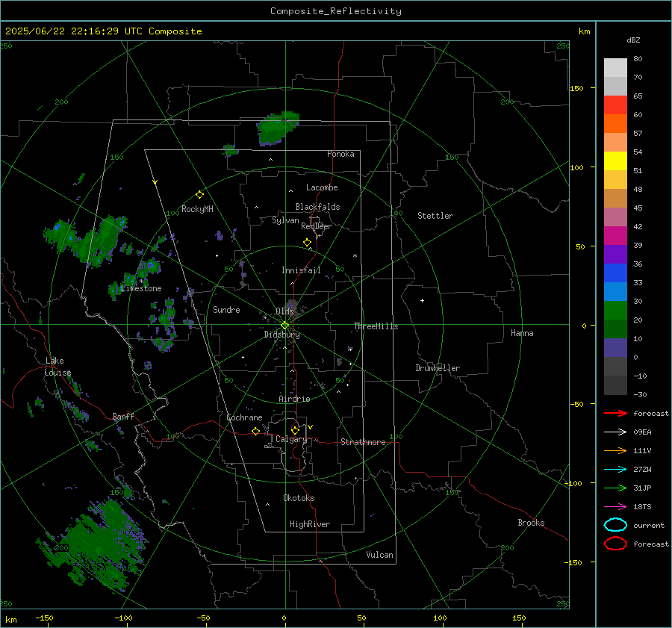Click the red forecast arrow in legend
The height and width of the screenshot is (628, 672).
pyautogui.click(x=615, y=413)
